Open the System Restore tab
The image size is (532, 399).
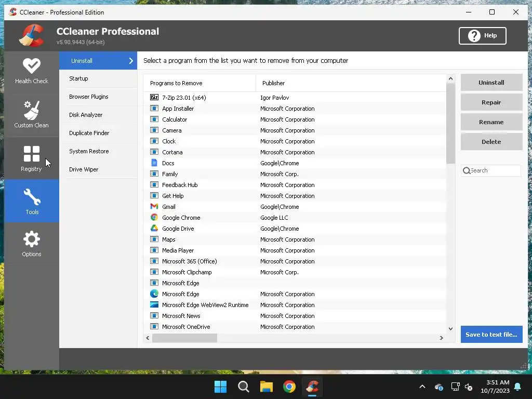[98, 151]
